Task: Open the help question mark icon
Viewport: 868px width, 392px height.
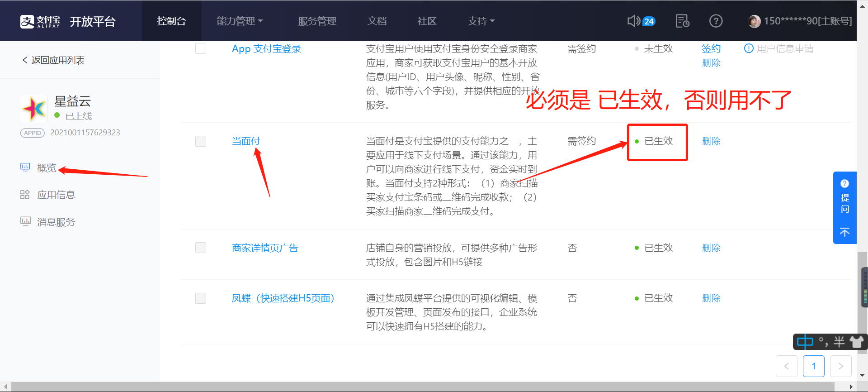Action: (x=716, y=21)
